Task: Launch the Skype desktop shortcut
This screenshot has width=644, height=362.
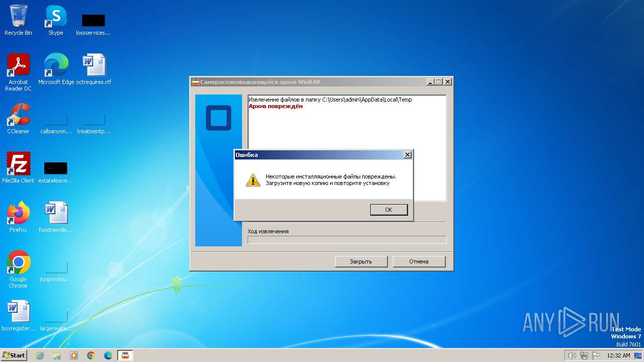Action: 56,20
